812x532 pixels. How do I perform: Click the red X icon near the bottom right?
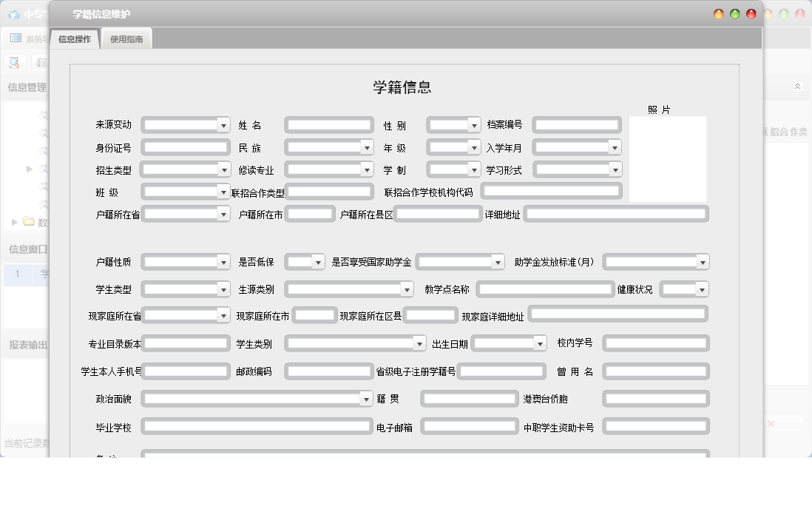click(772, 424)
